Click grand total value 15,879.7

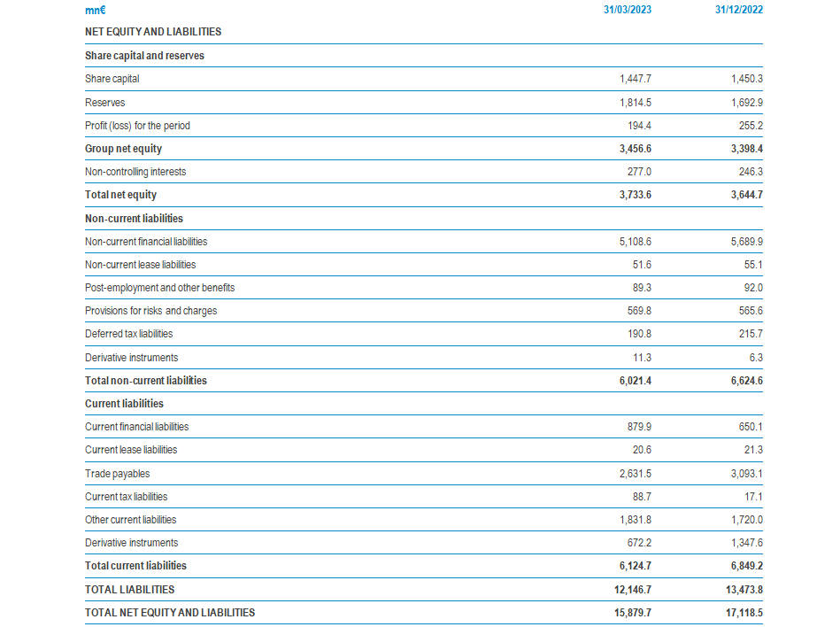pos(633,613)
